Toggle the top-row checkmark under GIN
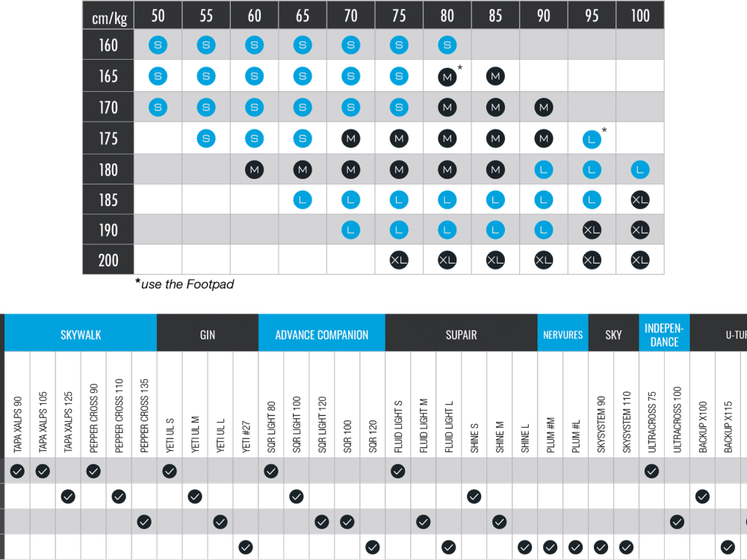The image size is (747, 560). point(170,471)
